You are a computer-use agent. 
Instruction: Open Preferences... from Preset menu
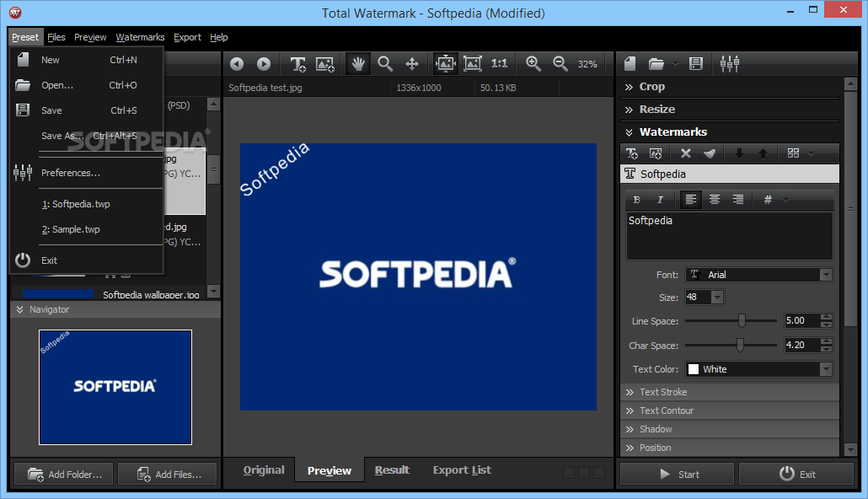pos(87,173)
